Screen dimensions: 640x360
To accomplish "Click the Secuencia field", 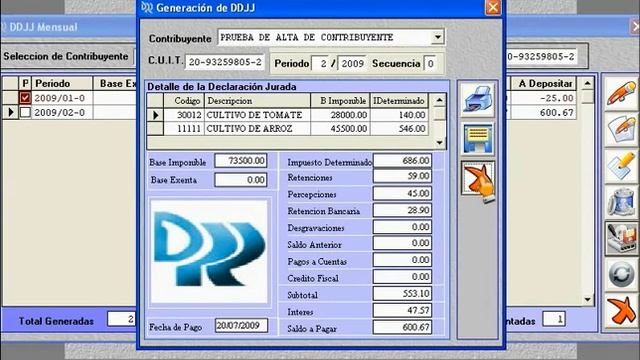I will (430, 64).
